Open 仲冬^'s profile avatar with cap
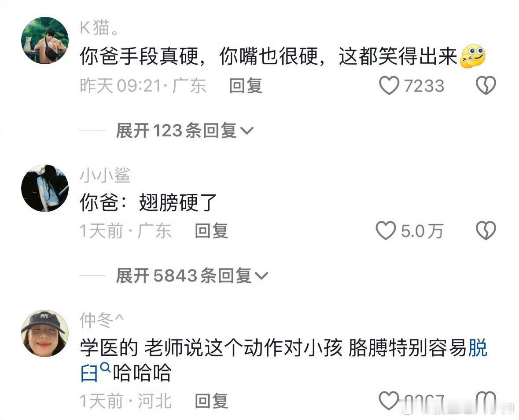Image resolution: width=519 pixels, height=420 pixels. 45,333
